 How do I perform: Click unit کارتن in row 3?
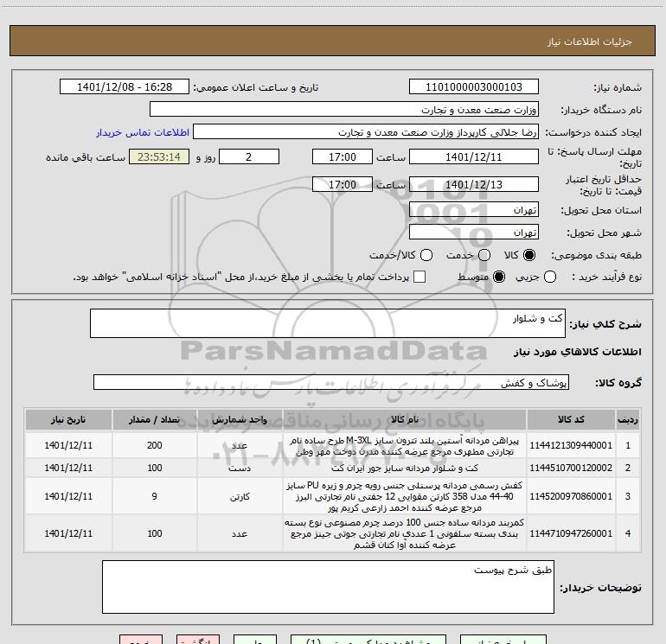point(240,496)
